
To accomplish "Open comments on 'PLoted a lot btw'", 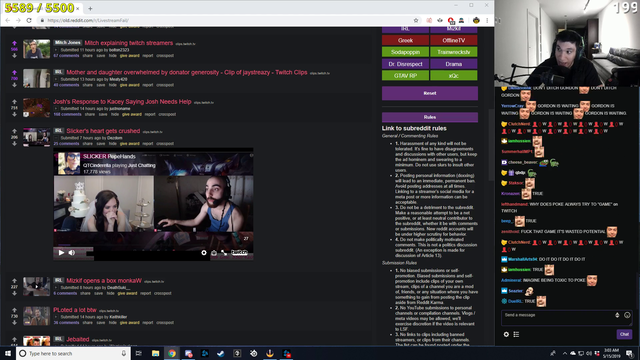I will point(66,322).
